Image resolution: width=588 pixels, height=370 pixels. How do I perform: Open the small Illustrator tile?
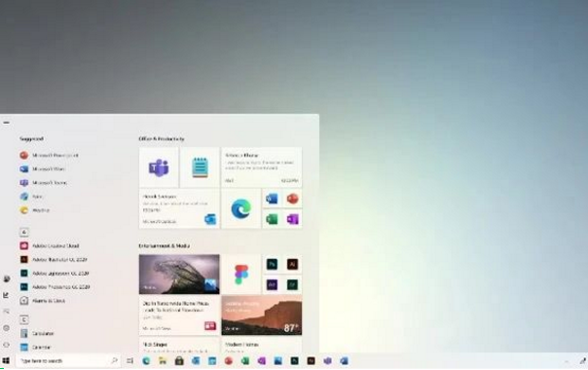tap(292, 264)
